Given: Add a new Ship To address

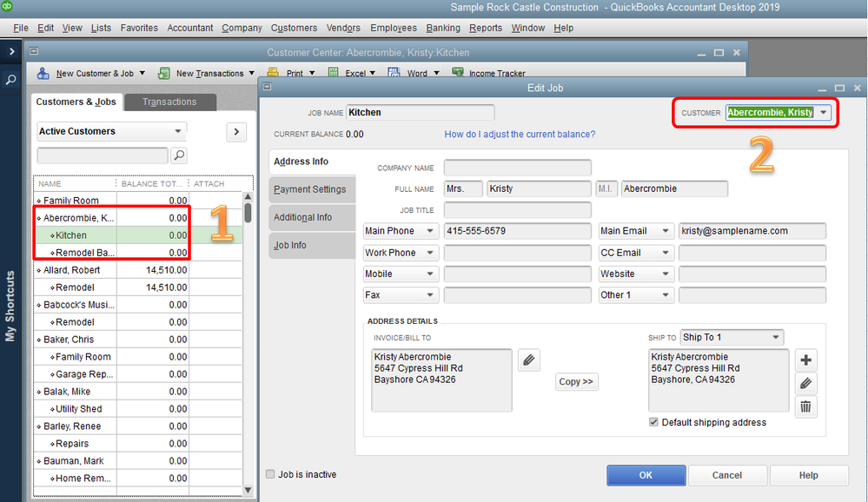Looking at the screenshot, I should pyautogui.click(x=806, y=360).
